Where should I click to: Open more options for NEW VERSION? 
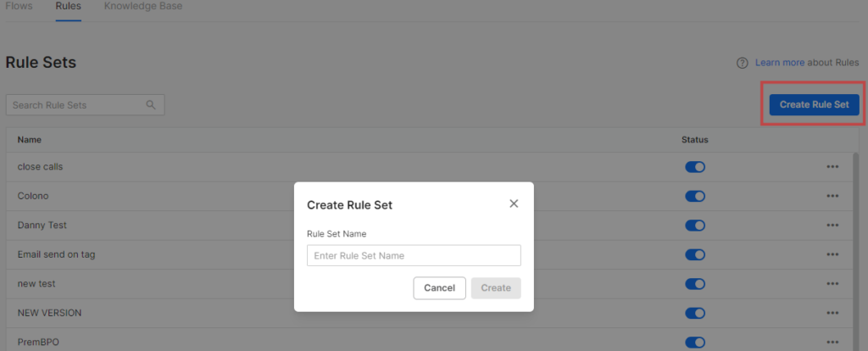click(832, 313)
